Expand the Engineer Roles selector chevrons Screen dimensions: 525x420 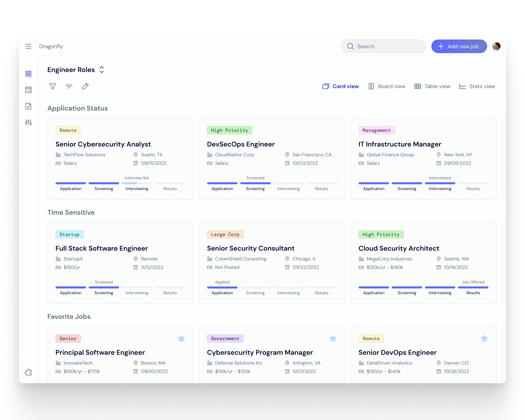tap(102, 70)
